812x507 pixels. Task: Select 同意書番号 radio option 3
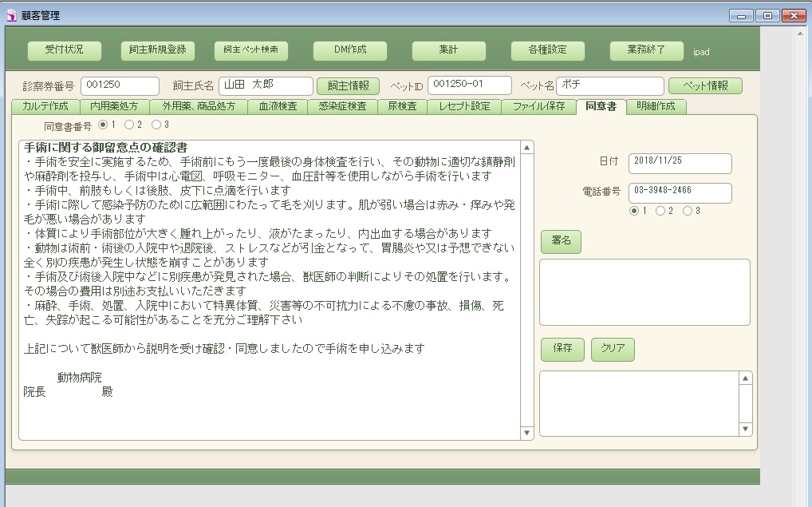pos(156,125)
